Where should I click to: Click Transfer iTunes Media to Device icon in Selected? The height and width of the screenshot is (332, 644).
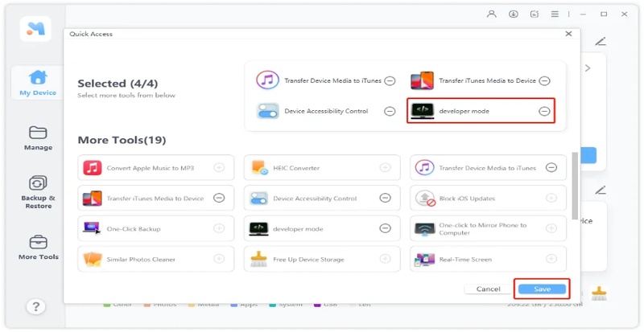click(x=422, y=80)
